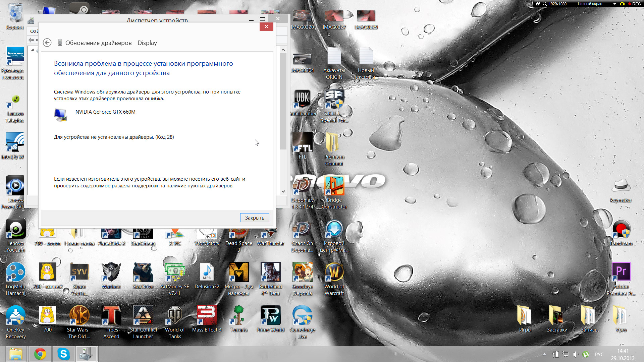Open the Terraria desktop shortcut

tap(238, 316)
